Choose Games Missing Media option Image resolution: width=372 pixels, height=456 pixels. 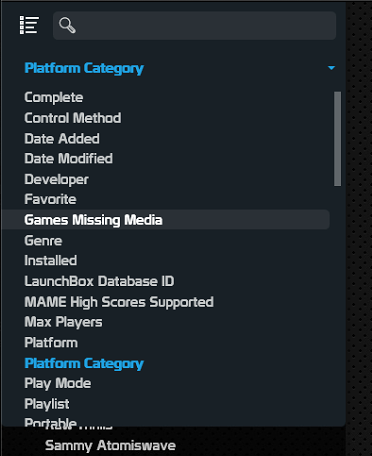(x=166, y=220)
